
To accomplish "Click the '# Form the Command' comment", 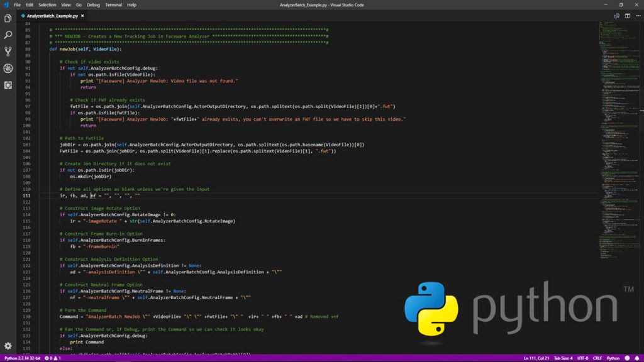I will point(83,310).
